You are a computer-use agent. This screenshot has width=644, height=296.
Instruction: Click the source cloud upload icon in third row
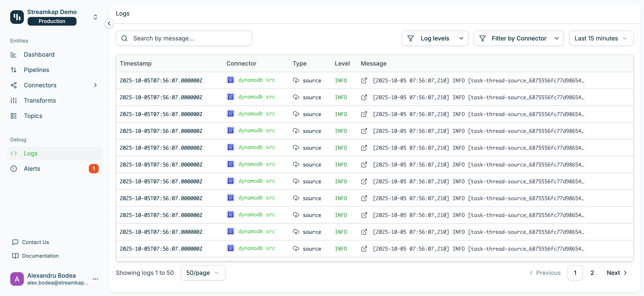(x=296, y=114)
